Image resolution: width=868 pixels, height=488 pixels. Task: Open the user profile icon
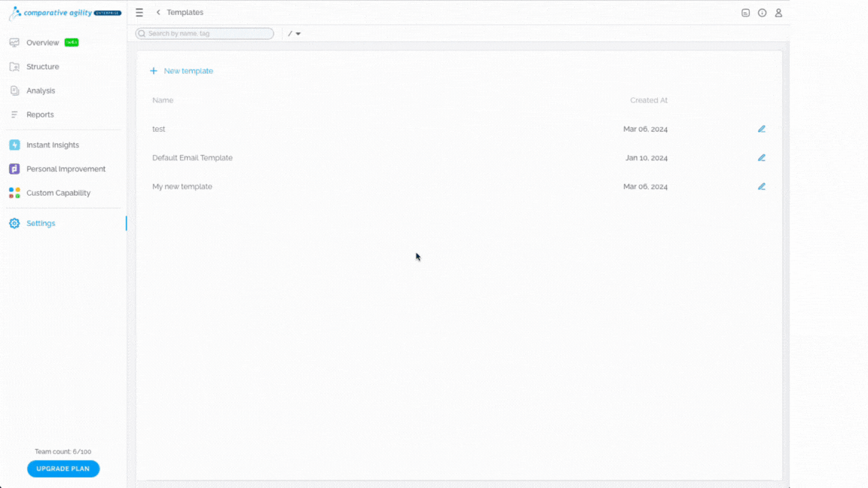[778, 13]
